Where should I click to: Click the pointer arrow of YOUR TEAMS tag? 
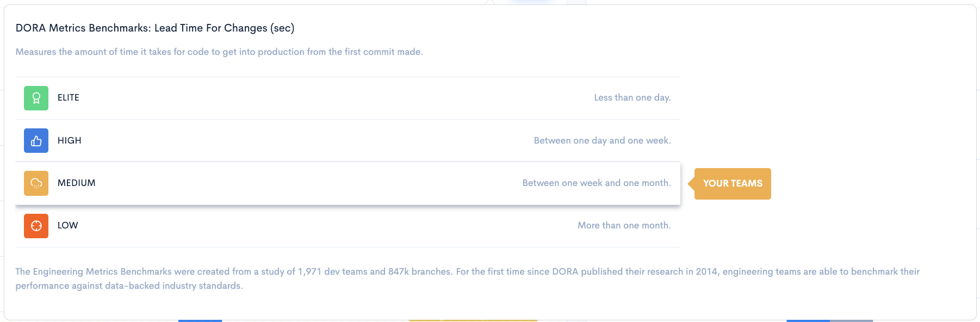click(x=691, y=184)
